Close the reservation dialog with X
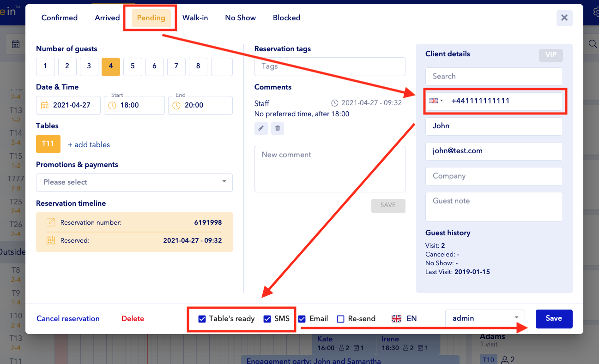The width and height of the screenshot is (599, 364). (564, 18)
